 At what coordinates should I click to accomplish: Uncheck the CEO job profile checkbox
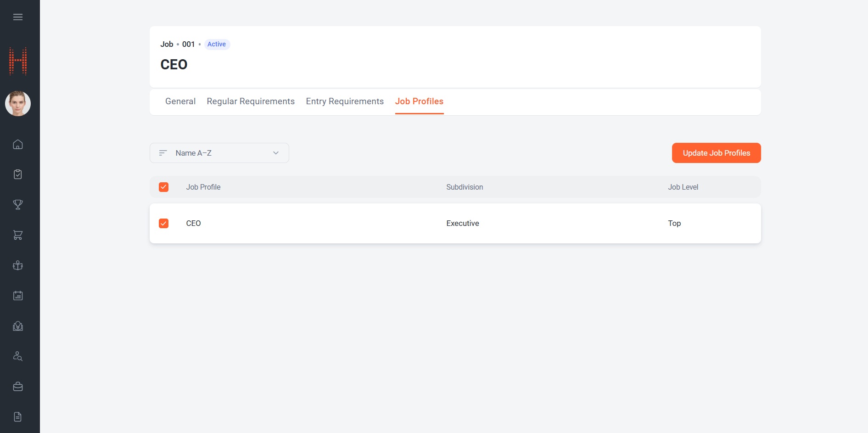[x=163, y=223]
